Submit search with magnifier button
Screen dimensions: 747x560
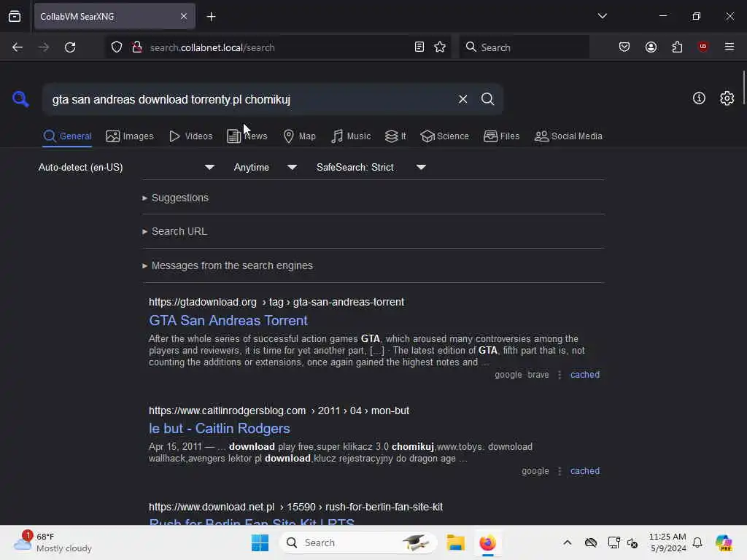(487, 99)
